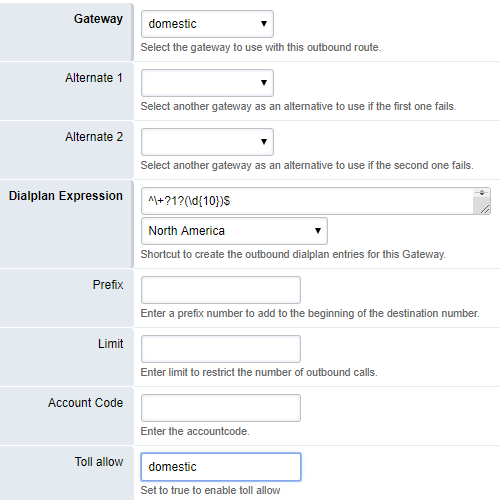
Task: Focus the Limit input field
Action: [x=221, y=349]
